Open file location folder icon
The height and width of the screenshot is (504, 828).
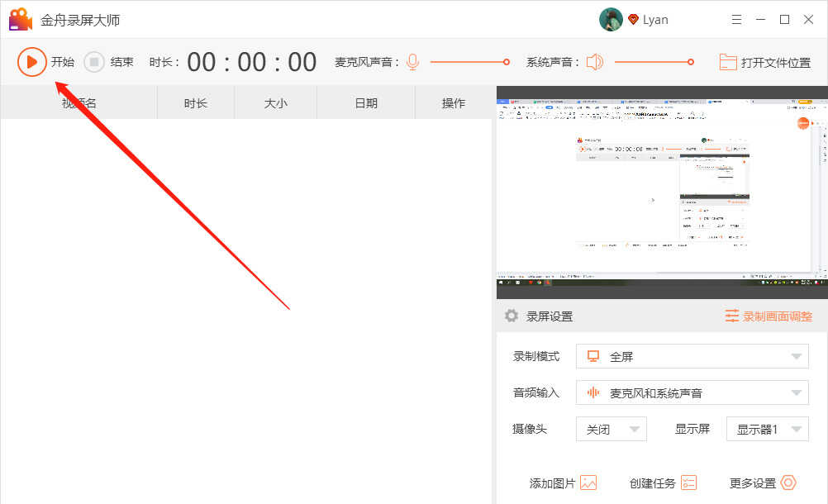click(728, 62)
